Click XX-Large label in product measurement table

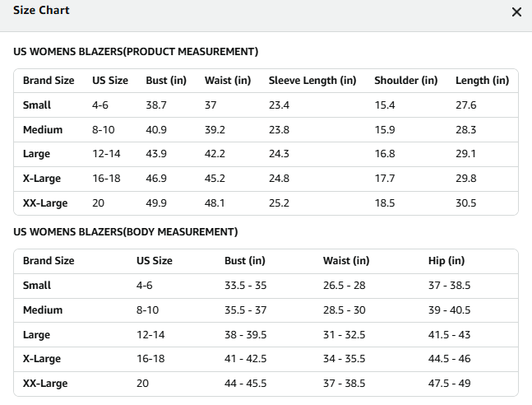click(x=45, y=203)
